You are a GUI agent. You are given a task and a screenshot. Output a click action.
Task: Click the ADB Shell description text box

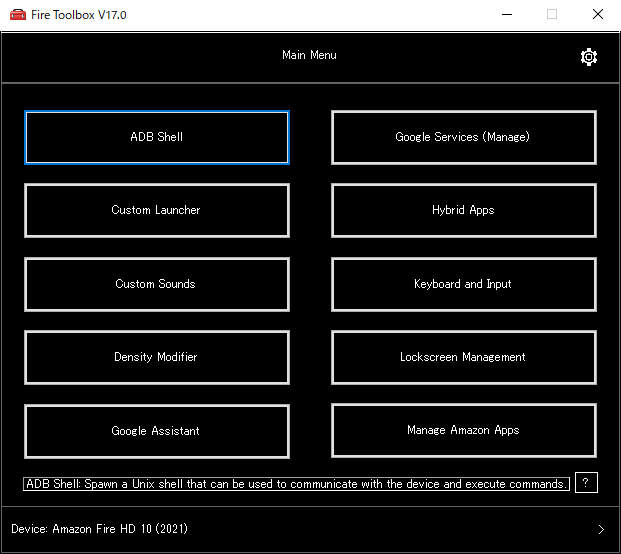(296, 484)
